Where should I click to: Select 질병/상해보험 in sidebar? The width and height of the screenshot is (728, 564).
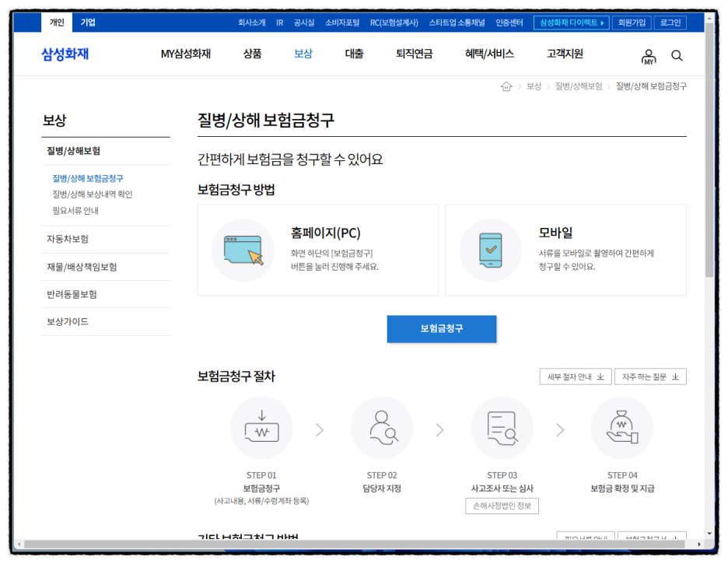click(73, 151)
